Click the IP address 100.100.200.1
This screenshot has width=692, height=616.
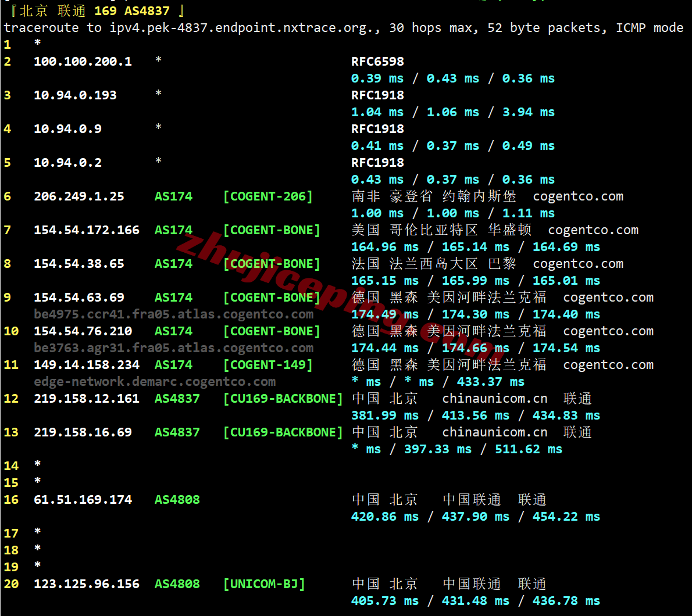83,62
